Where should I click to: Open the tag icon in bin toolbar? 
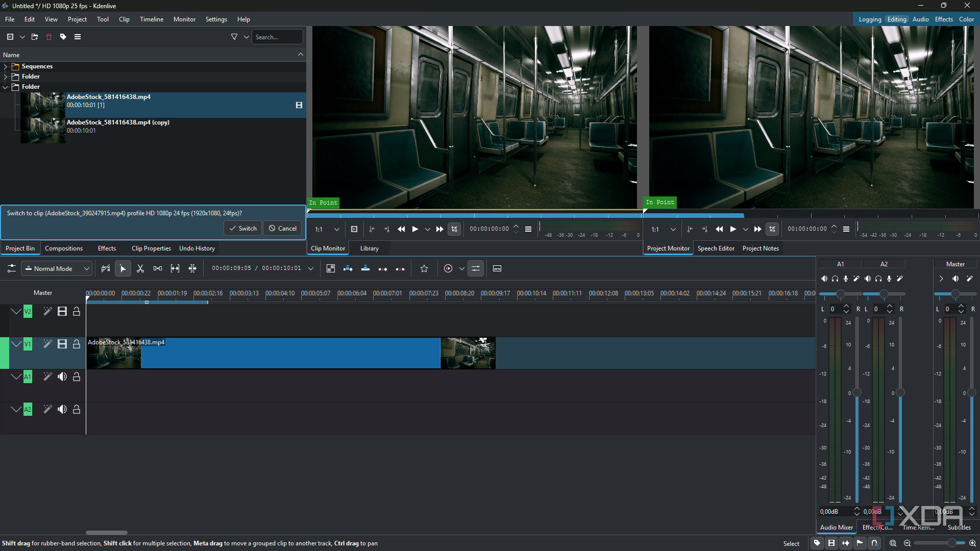tap(63, 37)
